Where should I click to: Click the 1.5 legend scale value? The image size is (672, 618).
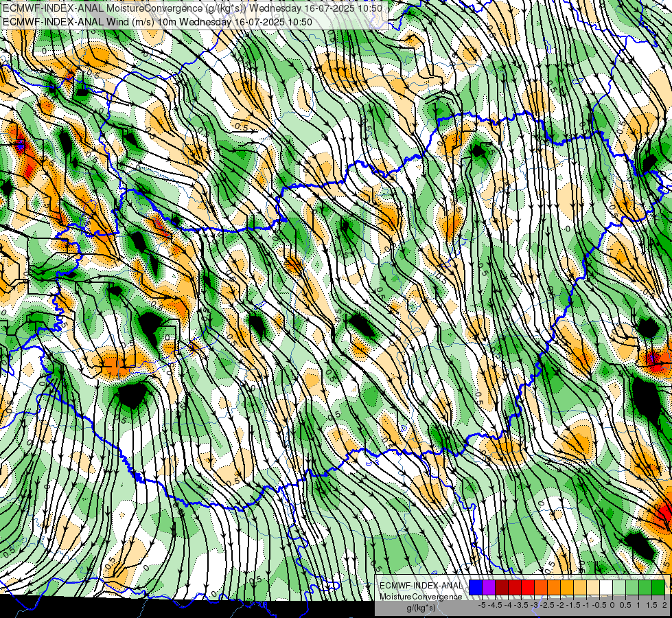(x=651, y=605)
